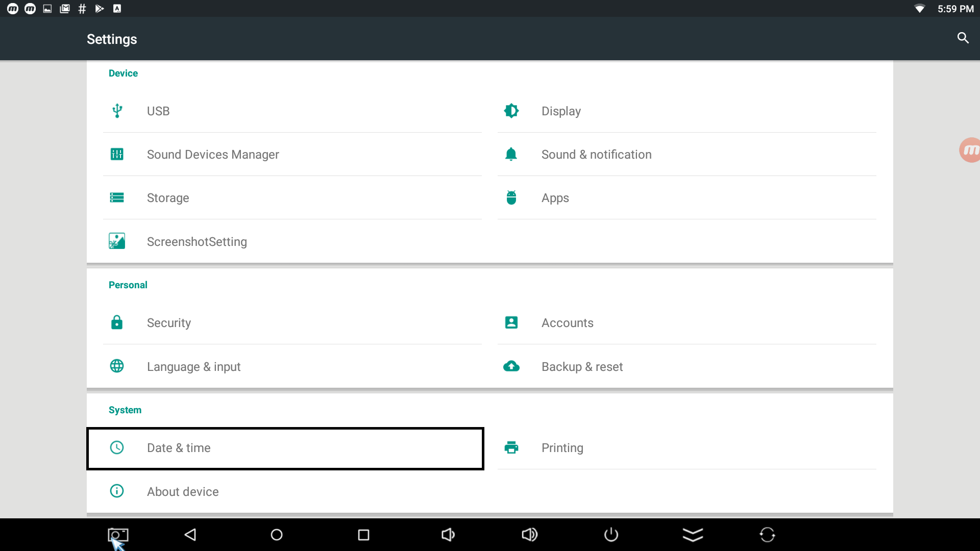980x551 pixels.
Task: Tap the Sound Devices Manager icon
Action: [117, 154]
